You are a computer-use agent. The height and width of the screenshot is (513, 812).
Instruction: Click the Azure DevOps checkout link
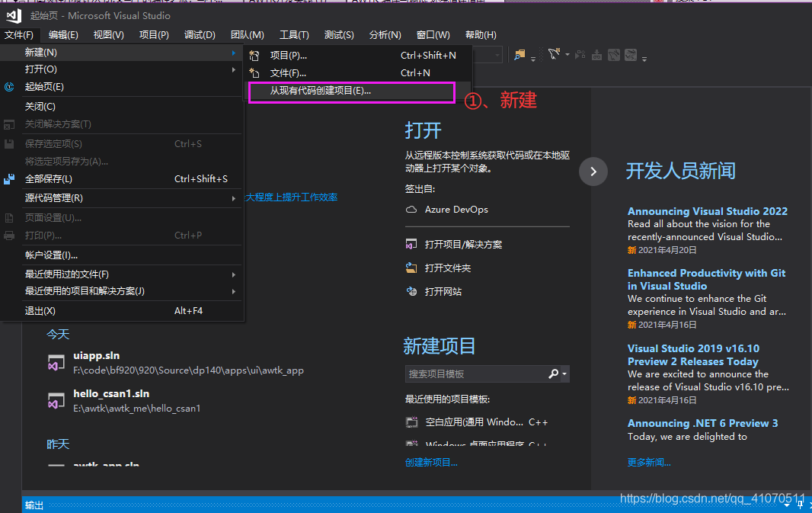tap(456, 210)
